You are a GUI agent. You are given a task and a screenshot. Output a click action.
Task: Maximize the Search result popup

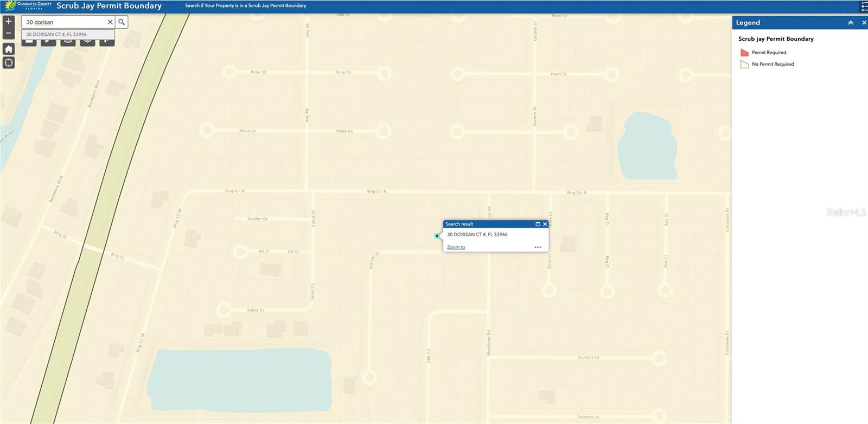pos(538,224)
